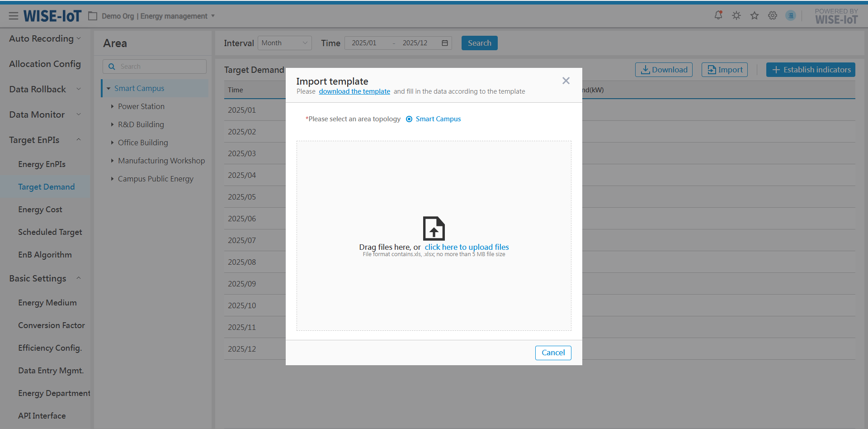This screenshot has width=868, height=429.
Task: Click here to upload files link
Action: [467, 247]
